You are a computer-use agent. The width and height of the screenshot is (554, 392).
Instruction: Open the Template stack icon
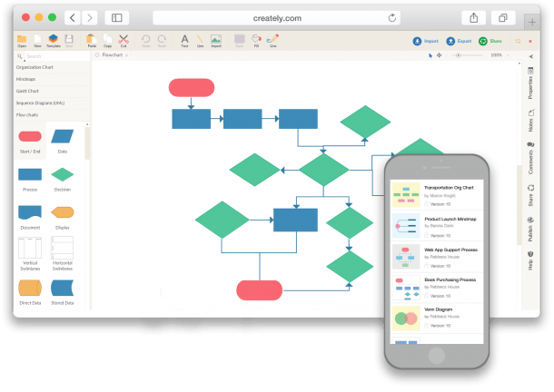[54, 39]
